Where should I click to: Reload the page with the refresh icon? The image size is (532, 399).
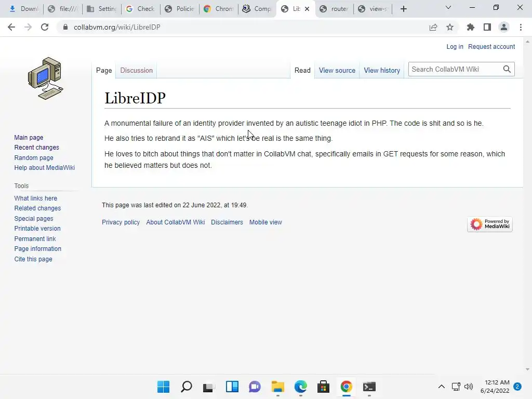click(x=45, y=27)
